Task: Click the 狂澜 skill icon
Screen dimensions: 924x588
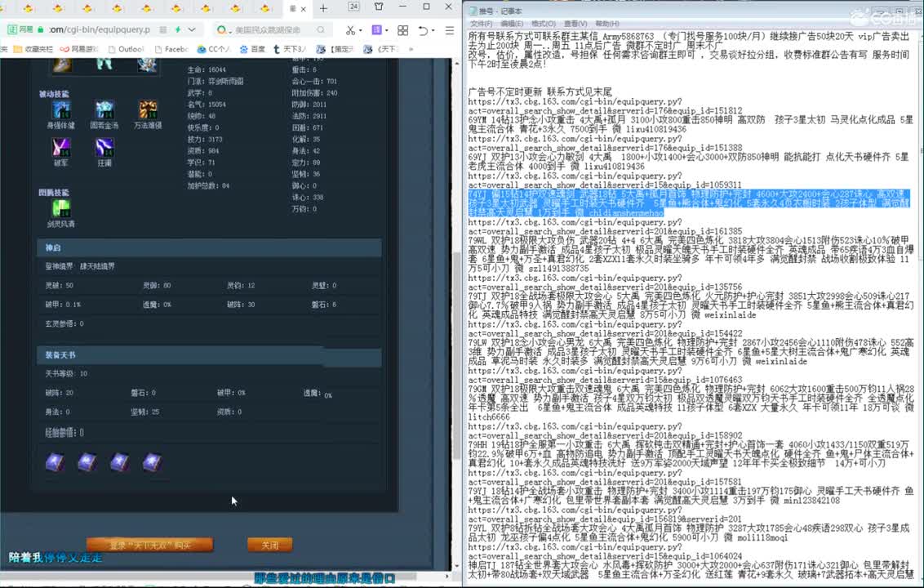Action: [x=104, y=147]
